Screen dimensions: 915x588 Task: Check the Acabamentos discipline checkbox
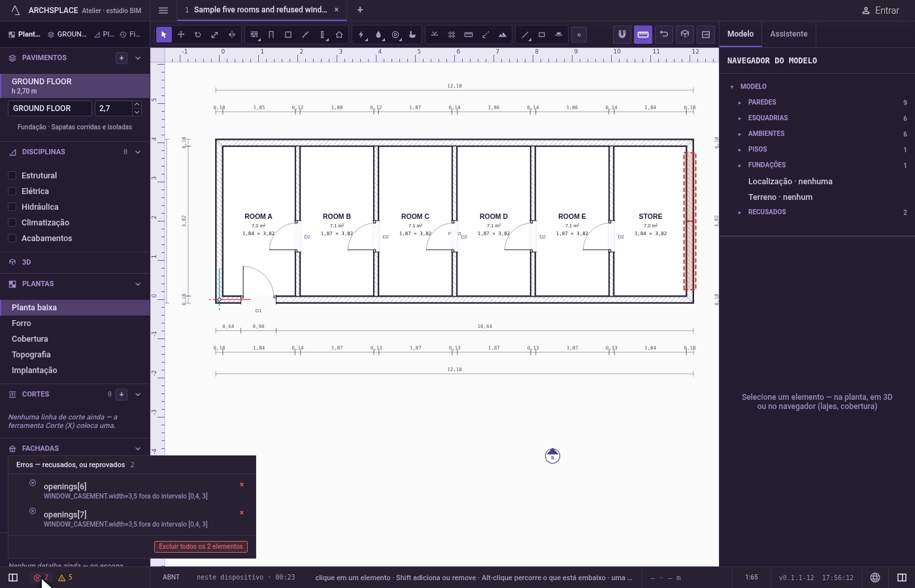pos(12,238)
